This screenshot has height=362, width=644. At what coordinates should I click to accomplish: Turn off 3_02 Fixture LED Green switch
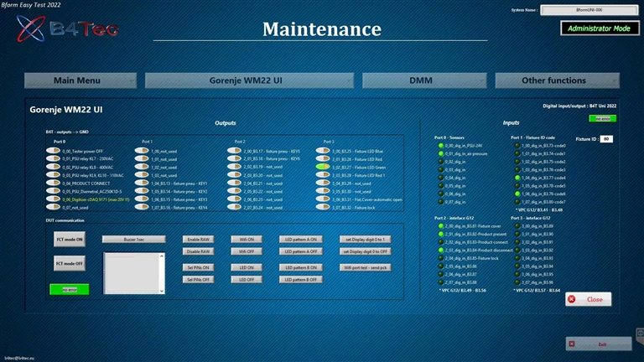[323, 167]
